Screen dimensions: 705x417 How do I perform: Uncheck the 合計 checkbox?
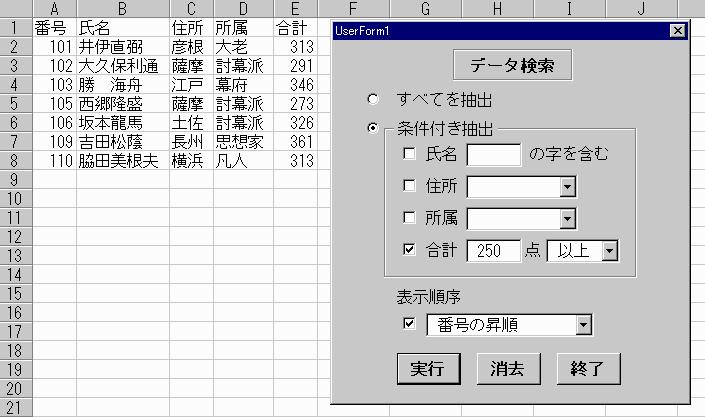[x=408, y=250]
